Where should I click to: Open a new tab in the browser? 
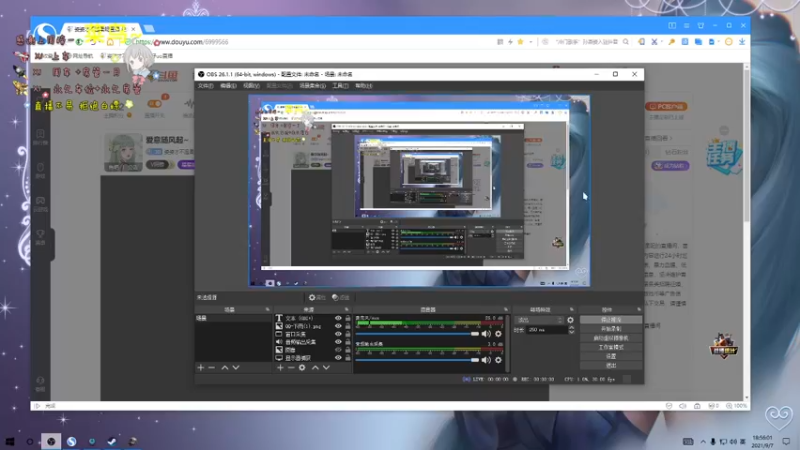[149, 29]
